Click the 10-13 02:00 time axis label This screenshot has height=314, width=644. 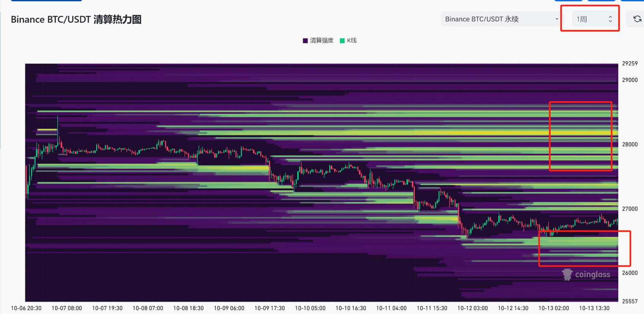(x=554, y=308)
